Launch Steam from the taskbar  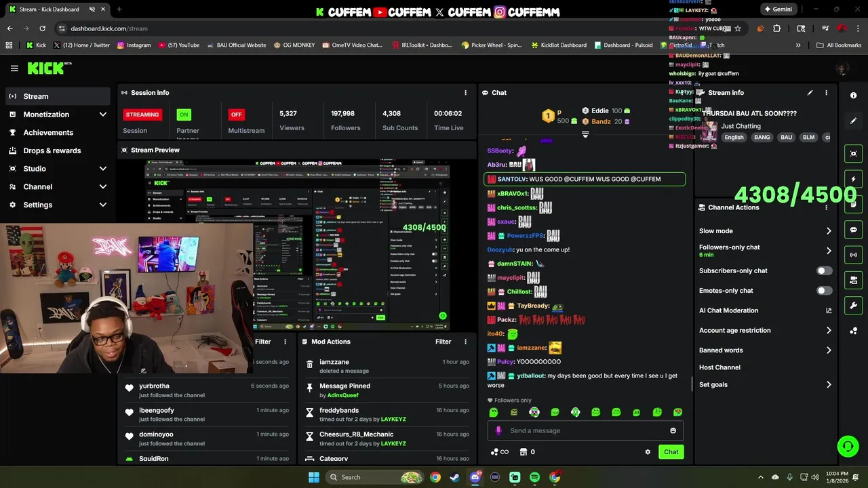point(455,477)
